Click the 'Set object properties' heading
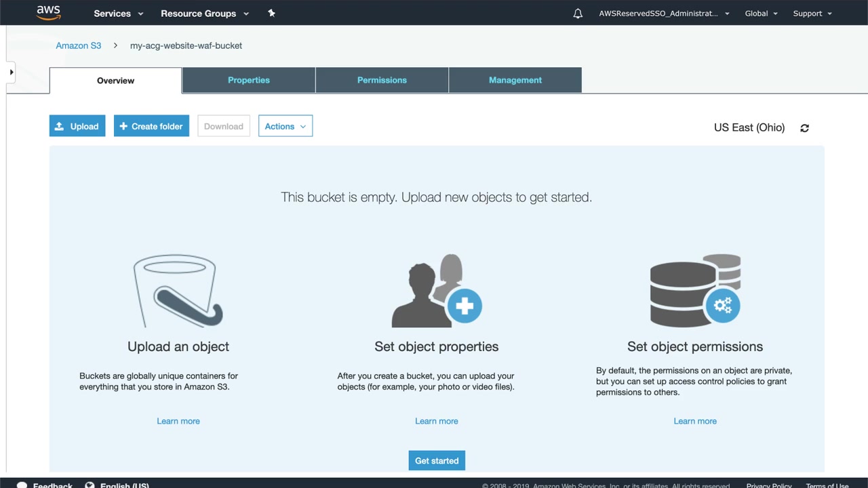Screen dimensions: 868x488 click(437, 346)
